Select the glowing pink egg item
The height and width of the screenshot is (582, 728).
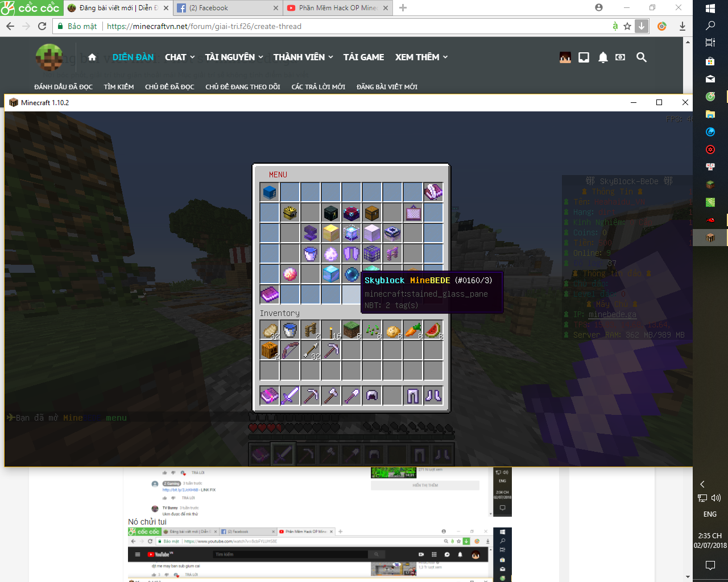(x=331, y=253)
